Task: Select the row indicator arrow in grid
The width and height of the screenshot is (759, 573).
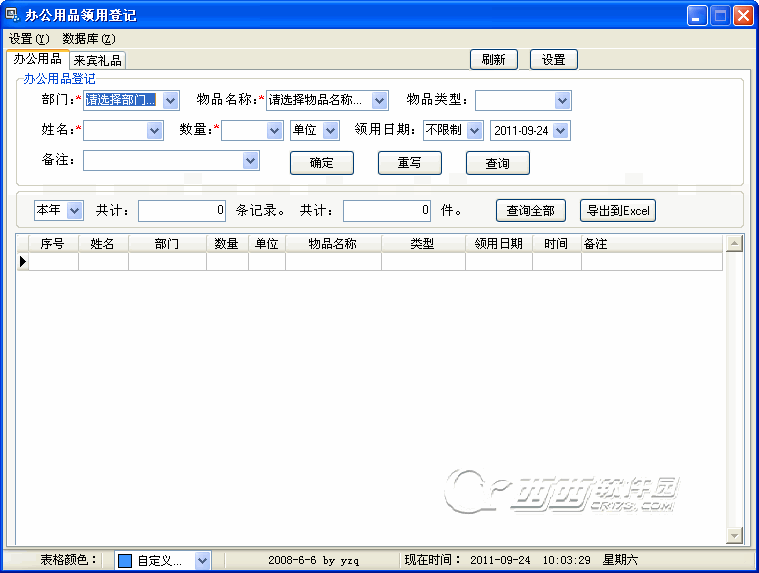Action: [23, 262]
